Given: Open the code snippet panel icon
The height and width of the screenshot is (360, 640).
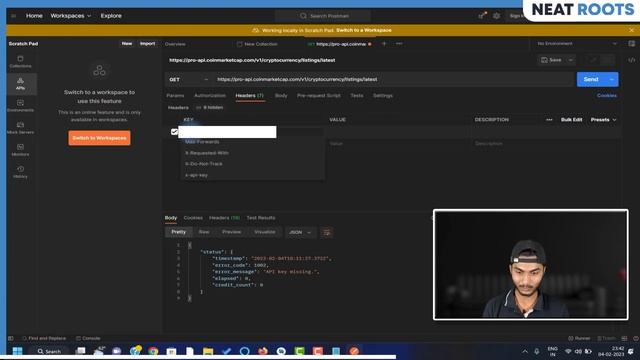Looking at the screenshot, I should 631,60.
